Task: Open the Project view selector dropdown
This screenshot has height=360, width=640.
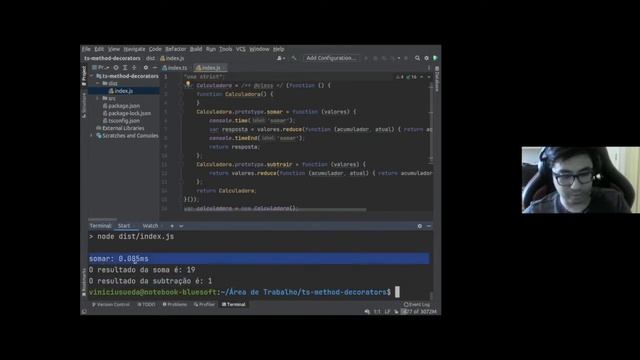Action: (100, 68)
